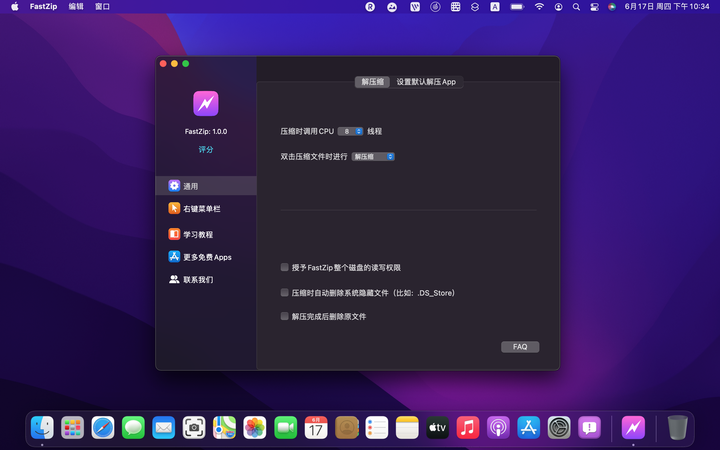Open Photos from the dock
Screen dimensions: 720x450
tap(255, 428)
